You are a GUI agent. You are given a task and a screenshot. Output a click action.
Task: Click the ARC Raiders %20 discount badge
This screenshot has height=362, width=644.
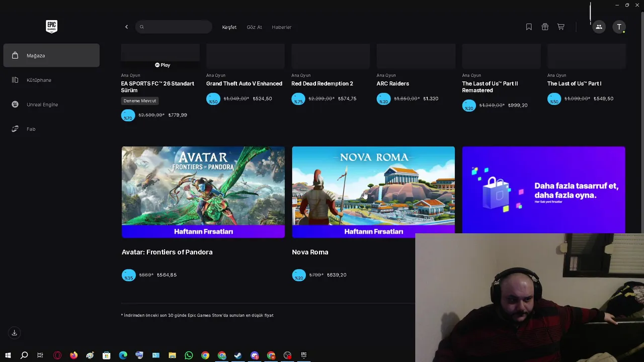383,99
